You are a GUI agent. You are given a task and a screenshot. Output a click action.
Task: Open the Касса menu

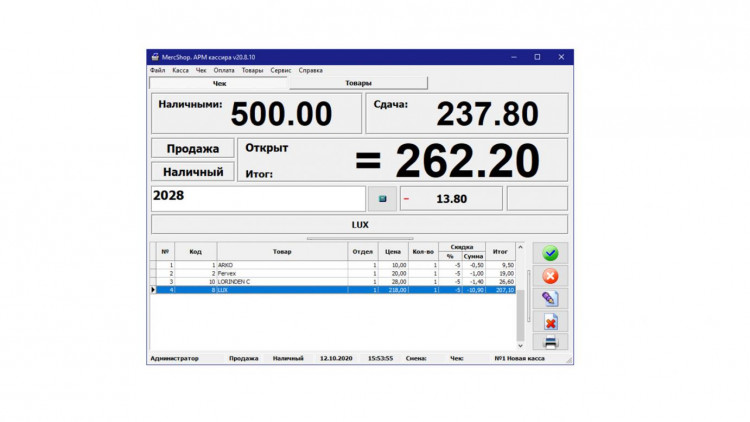[181, 71]
